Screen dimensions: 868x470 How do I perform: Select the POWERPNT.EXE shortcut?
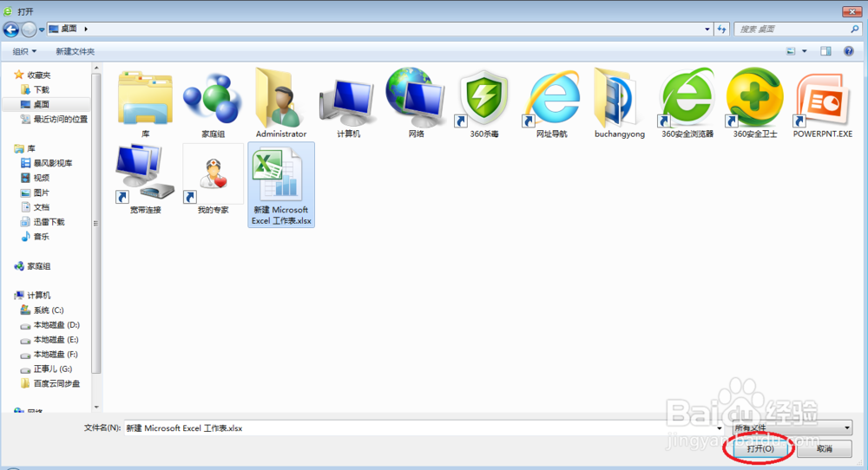click(x=823, y=103)
